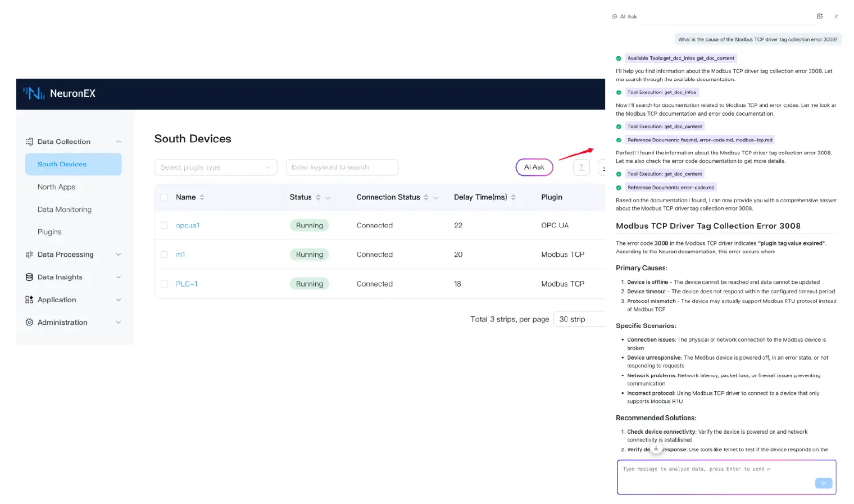Click the upload/export arrow icon button
This screenshot has width=854, height=504.
[582, 167]
